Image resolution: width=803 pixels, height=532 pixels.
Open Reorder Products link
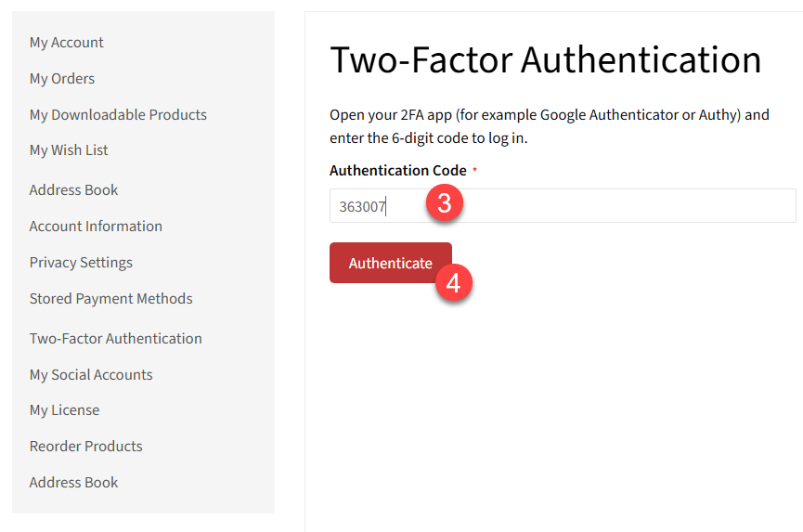86,447
